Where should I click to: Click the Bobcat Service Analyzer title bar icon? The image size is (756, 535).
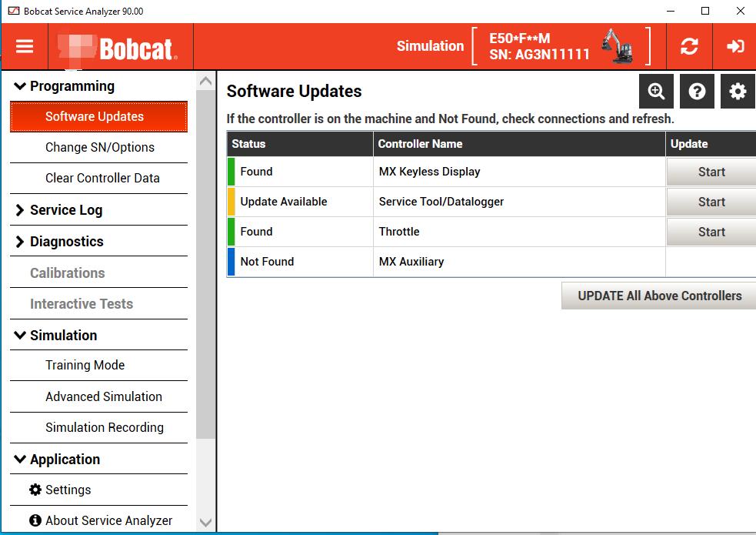[x=14, y=11]
